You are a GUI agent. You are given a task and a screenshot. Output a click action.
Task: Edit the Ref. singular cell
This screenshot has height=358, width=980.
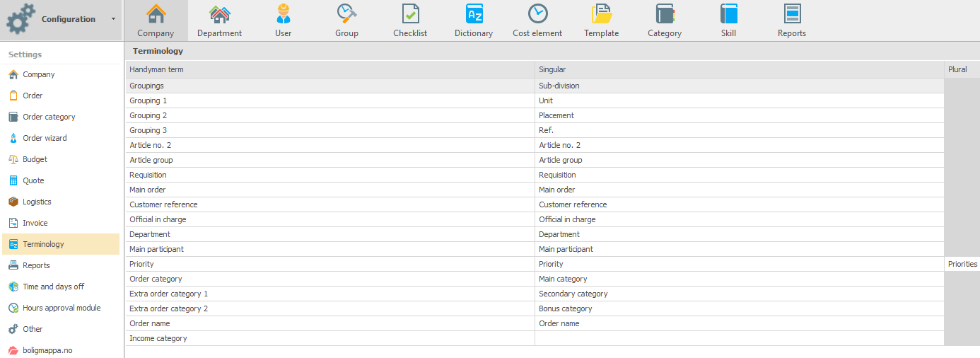pos(740,130)
